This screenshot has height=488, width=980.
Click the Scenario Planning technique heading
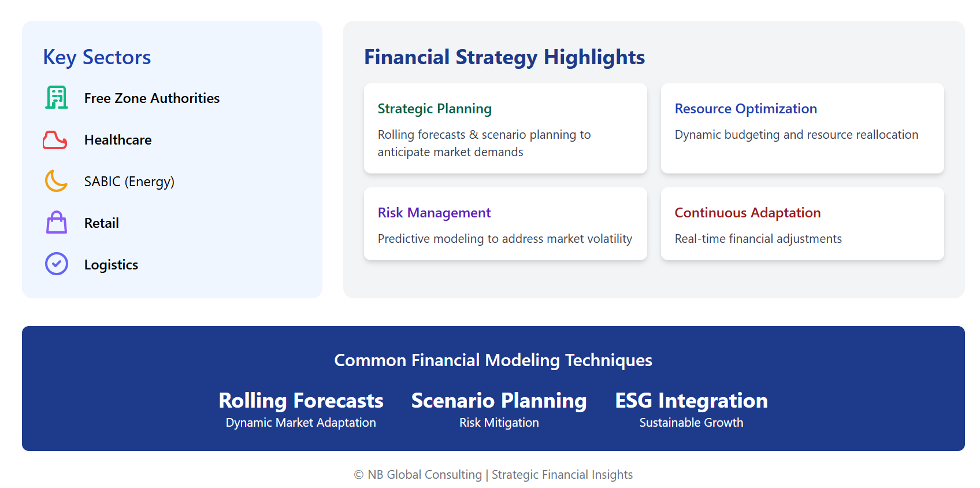point(499,401)
